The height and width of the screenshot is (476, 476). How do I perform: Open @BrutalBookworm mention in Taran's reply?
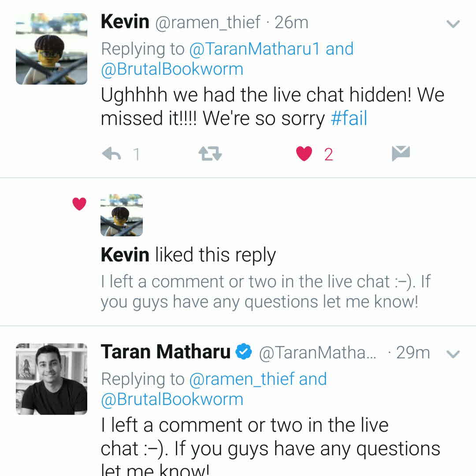[172, 399]
